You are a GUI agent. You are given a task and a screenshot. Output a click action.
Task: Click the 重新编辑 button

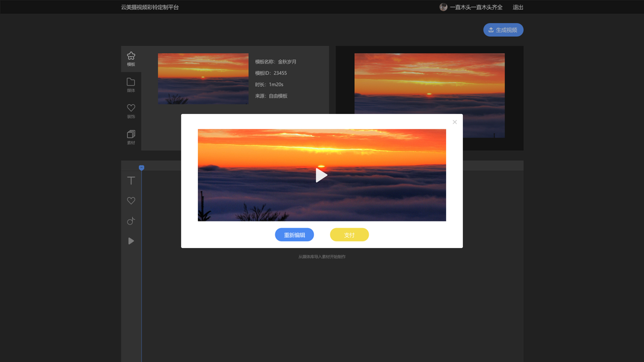295,235
